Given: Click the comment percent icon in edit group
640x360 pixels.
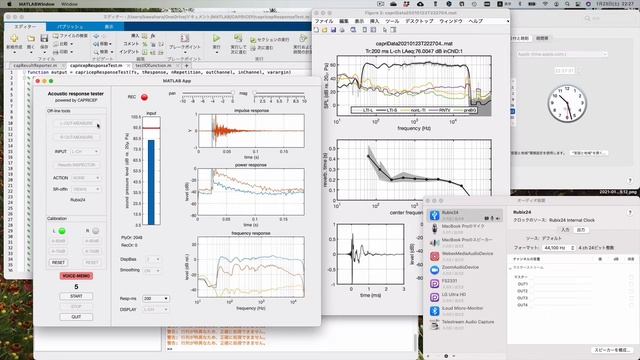Looking at the screenshot, I should coord(144,44).
